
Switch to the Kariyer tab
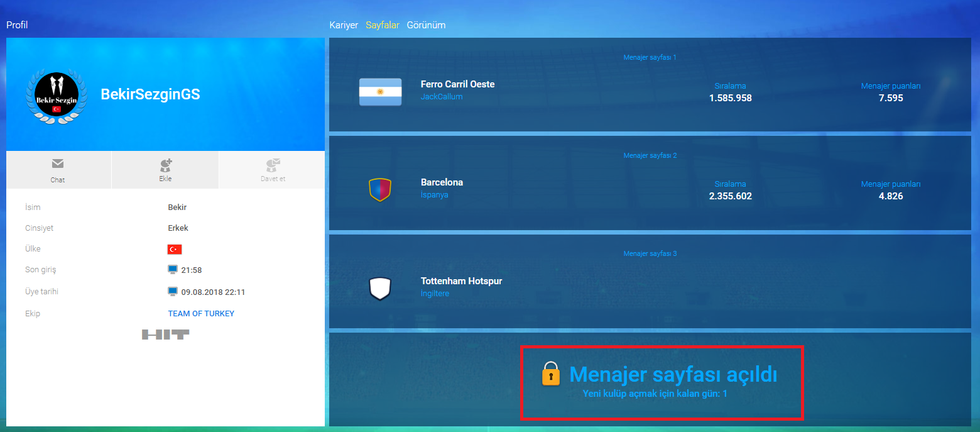344,25
